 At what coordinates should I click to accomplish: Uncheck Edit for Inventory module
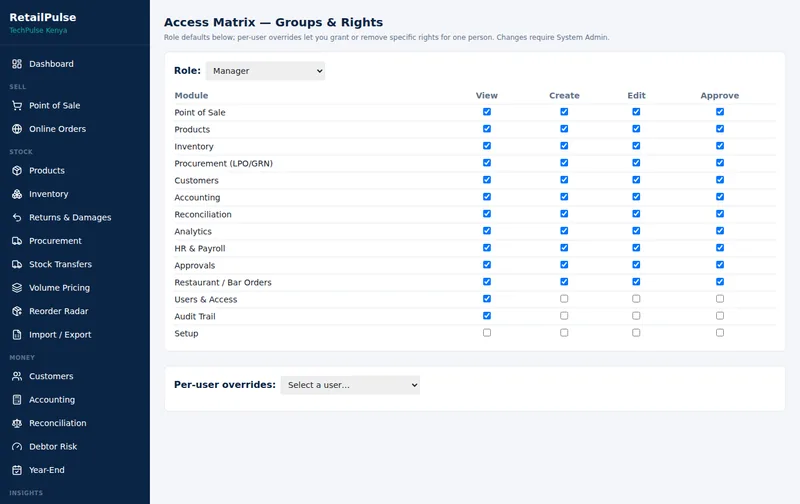click(636, 146)
